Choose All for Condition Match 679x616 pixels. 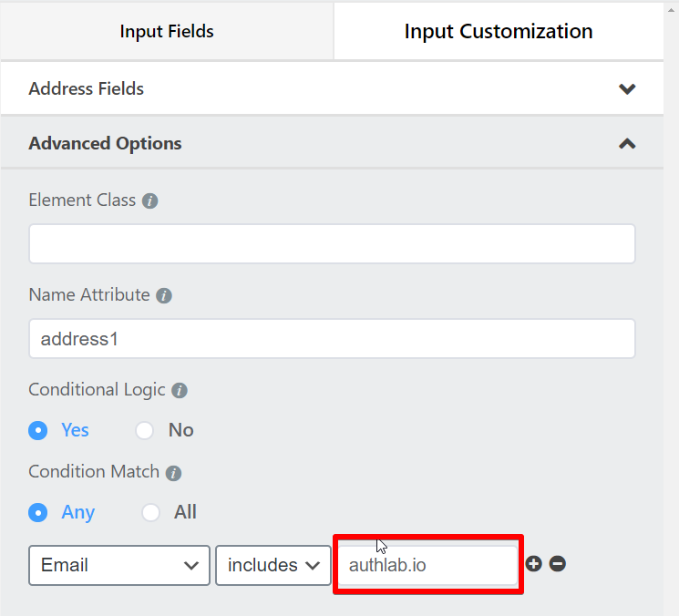tap(151, 512)
